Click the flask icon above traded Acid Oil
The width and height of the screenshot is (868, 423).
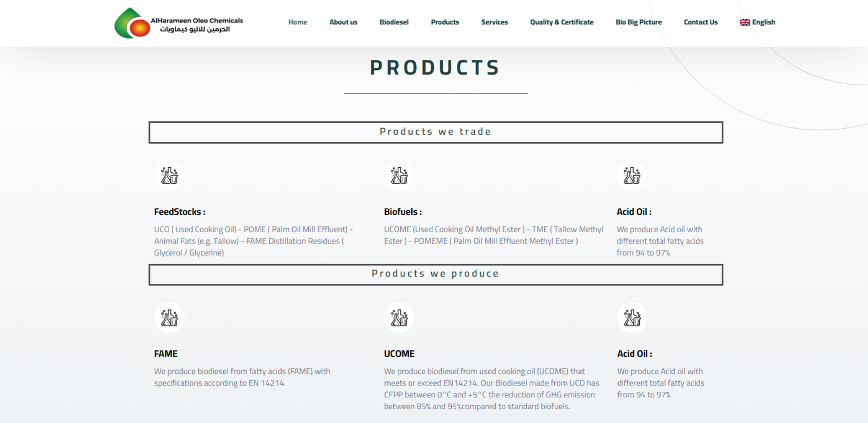pyautogui.click(x=632, y=175)
